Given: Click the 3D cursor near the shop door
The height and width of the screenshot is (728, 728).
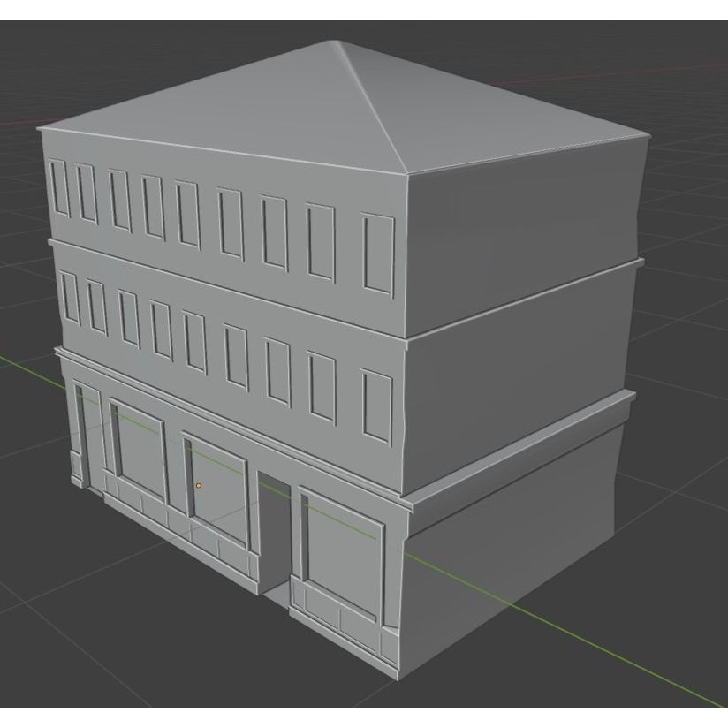Looking at the screenshot, I should click(x=199, y=484).
